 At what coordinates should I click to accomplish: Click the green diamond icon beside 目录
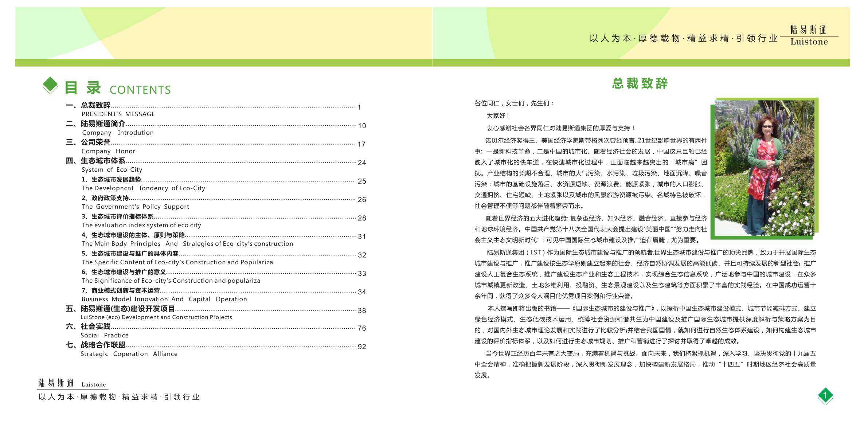[50, 86]
